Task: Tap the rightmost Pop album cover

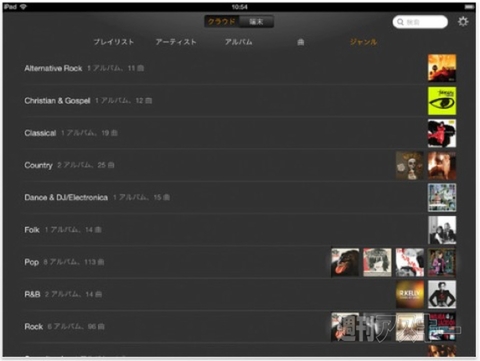Action: [442, 262]
